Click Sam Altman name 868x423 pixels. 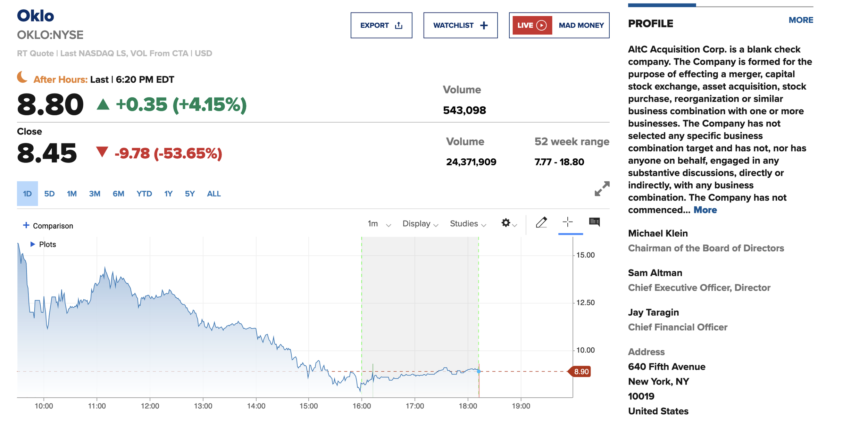655,273
